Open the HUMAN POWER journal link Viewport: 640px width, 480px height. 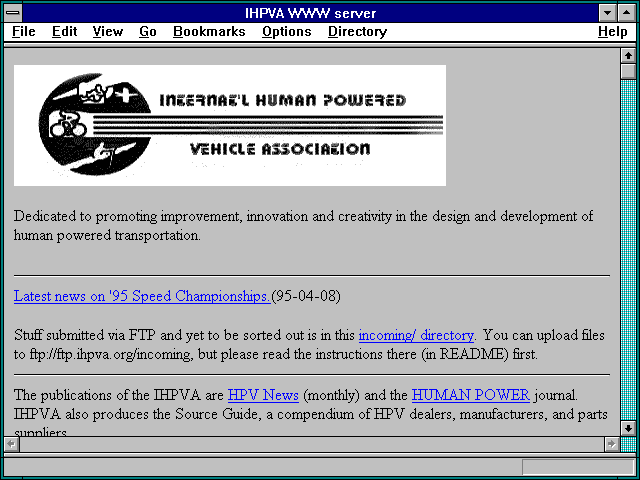click(471, 395)
